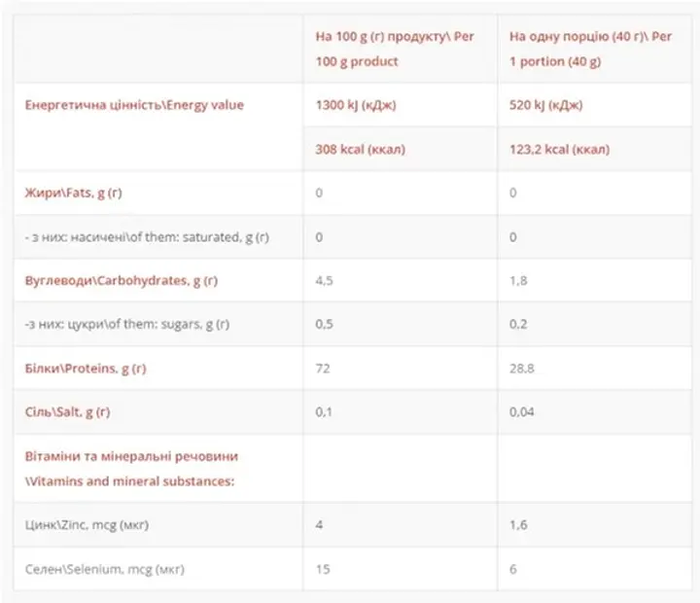Click the 'Per 1 portion (40 g)' header
The height and width of the screenshot is (603, 700).
pos(589,49)
